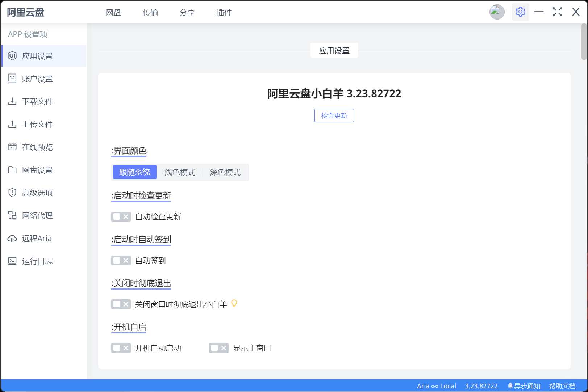Toggle 关闭窗口时彻底退出小白羊 switch
Viewport: 588px width, 392px height.
121,304
